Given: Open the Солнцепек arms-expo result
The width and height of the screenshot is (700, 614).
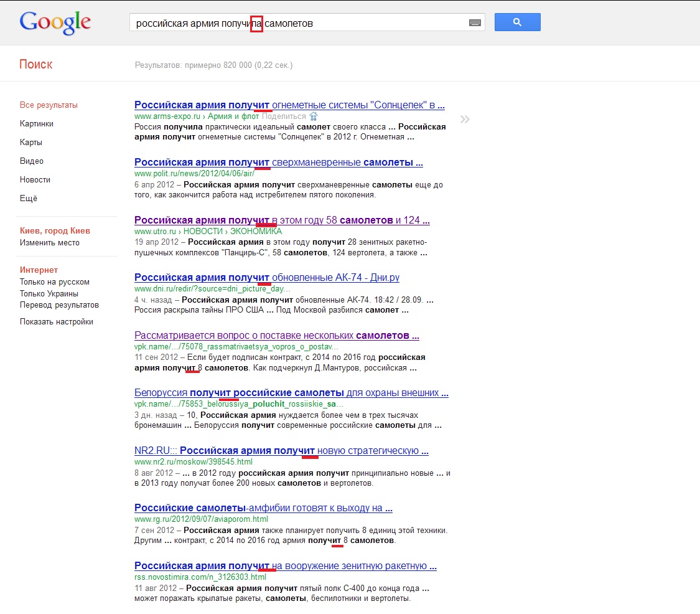Looking at the screenshot, I should coord(289,104).
